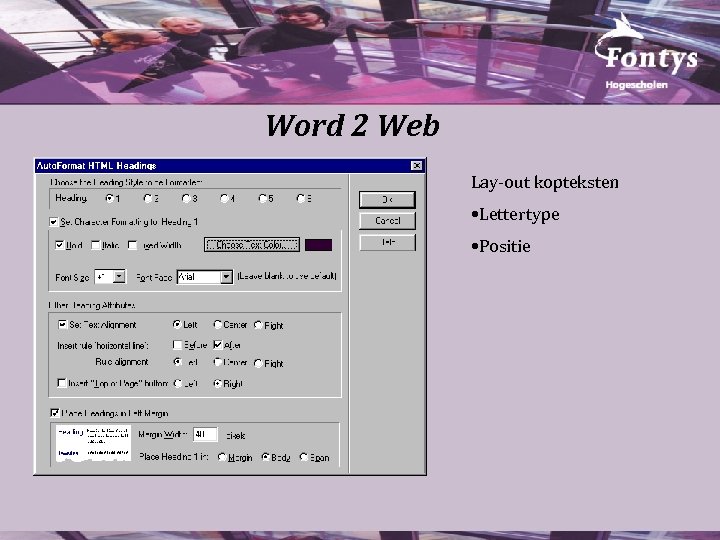720x540 pixels.
Task: Click the dark purple text color swatch
Action: (x=318, y=245)
